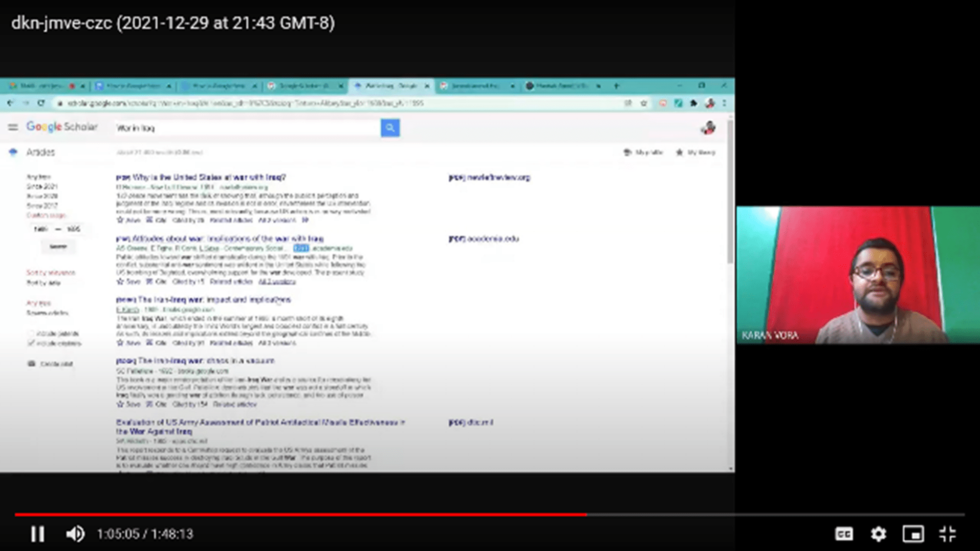Viewport: 980px width, 551px height.
Task: Toggle the 'include citations' checkbox
Action: click(x=31, y=343)
